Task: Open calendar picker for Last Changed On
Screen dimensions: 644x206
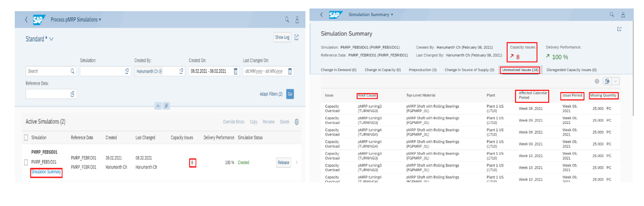Action: coord(290,71)
